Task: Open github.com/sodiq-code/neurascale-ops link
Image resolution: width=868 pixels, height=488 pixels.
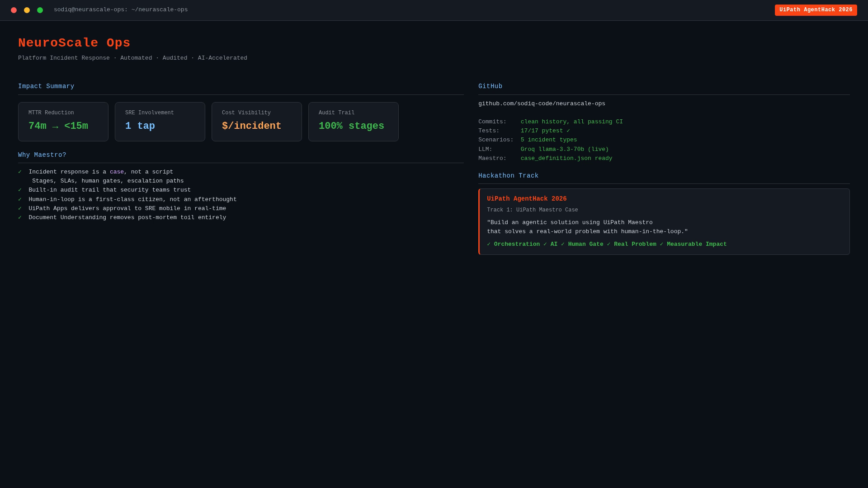Action: (x=542, y=104)
